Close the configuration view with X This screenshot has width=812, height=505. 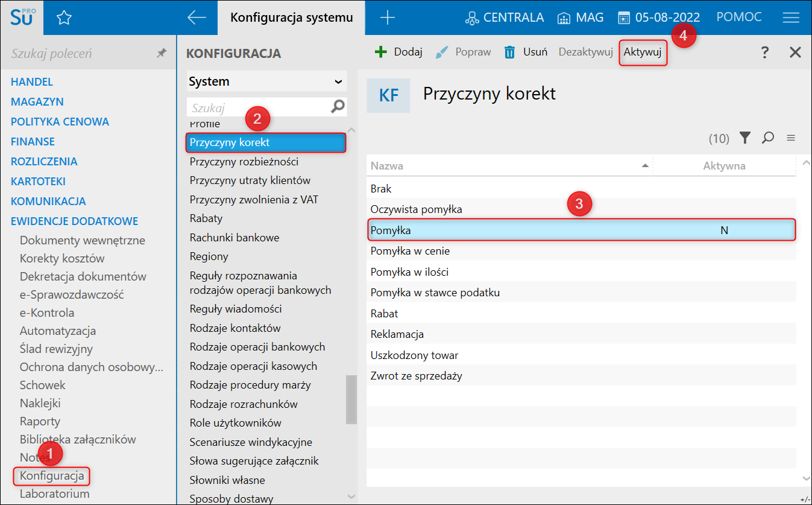tap(795, 52)
